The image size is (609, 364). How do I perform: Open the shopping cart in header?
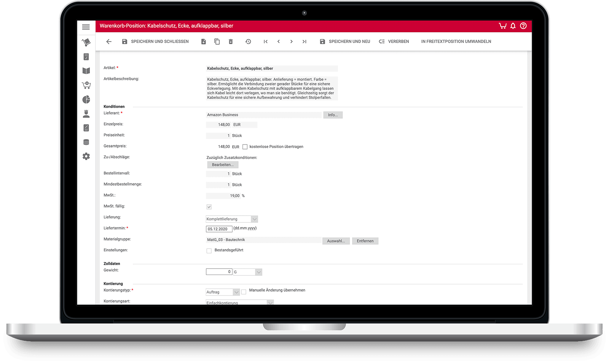click(502, 26)
